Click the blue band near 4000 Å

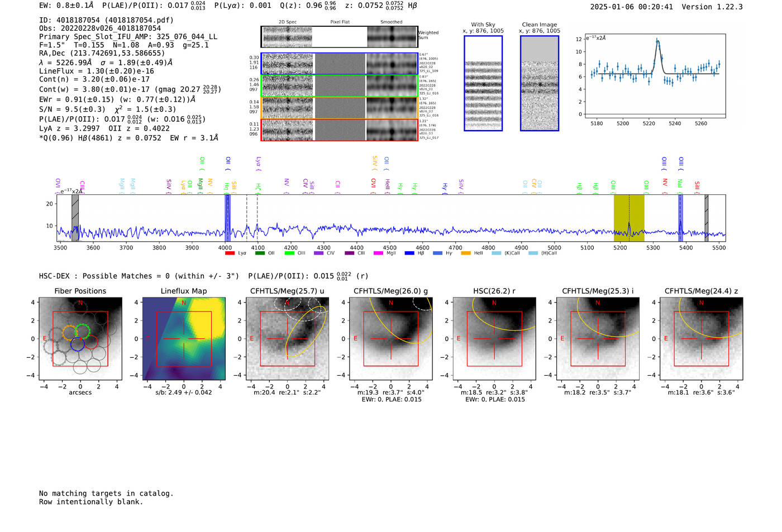click(x=227, y=218)
